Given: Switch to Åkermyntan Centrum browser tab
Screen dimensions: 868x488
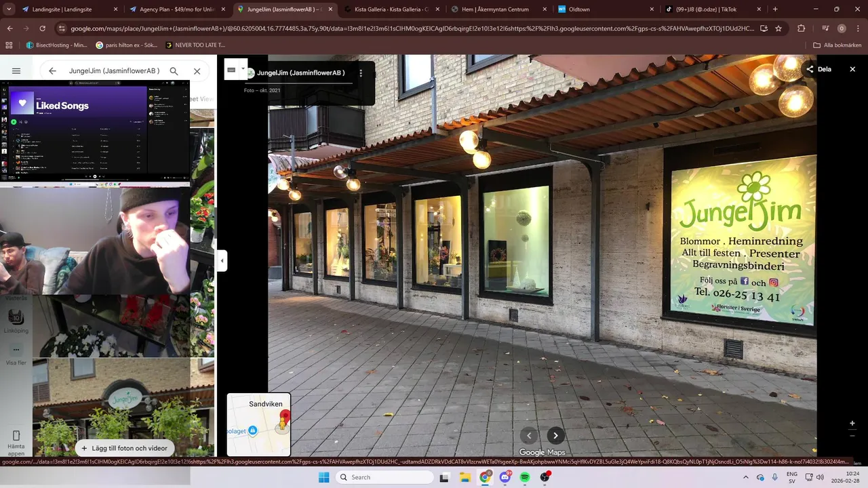Looking at the screenshot, I should (x=500, y=9).
